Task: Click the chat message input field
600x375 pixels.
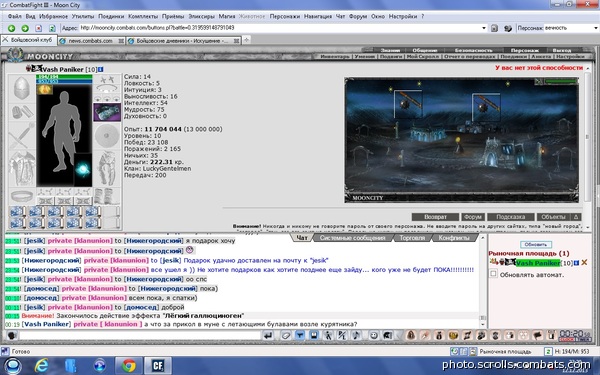Action: [140, 336]
